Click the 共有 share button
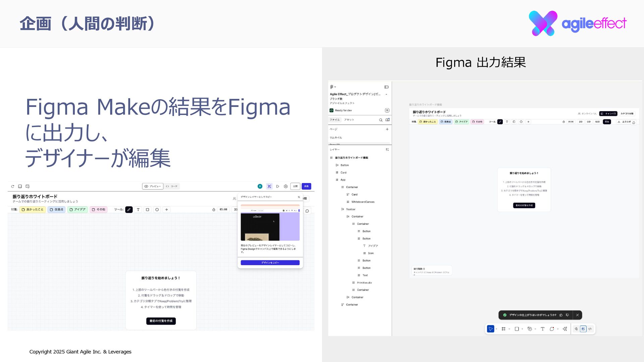The width and height of the screenshot is (644, 362). (x=306, y=186)
